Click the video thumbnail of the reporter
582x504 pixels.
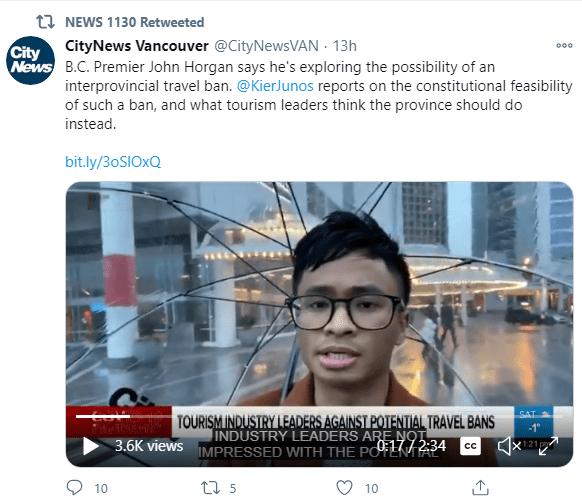[319, 297]
